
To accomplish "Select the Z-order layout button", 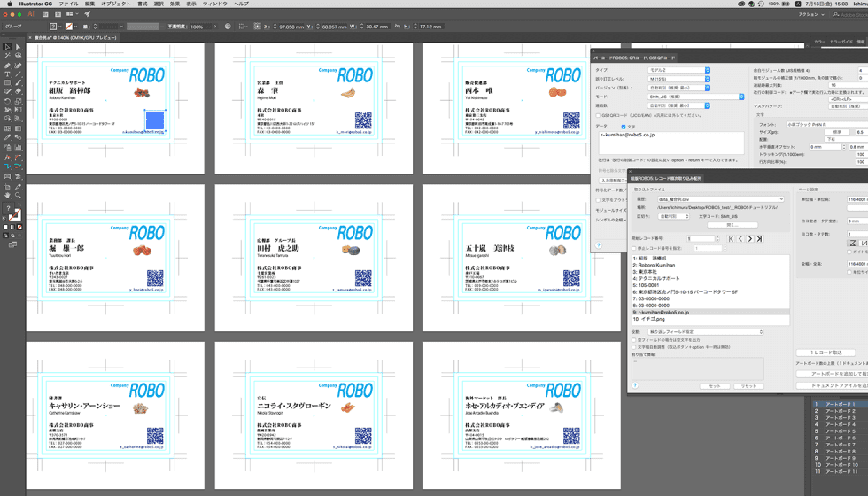I will (x=852, y=243).
